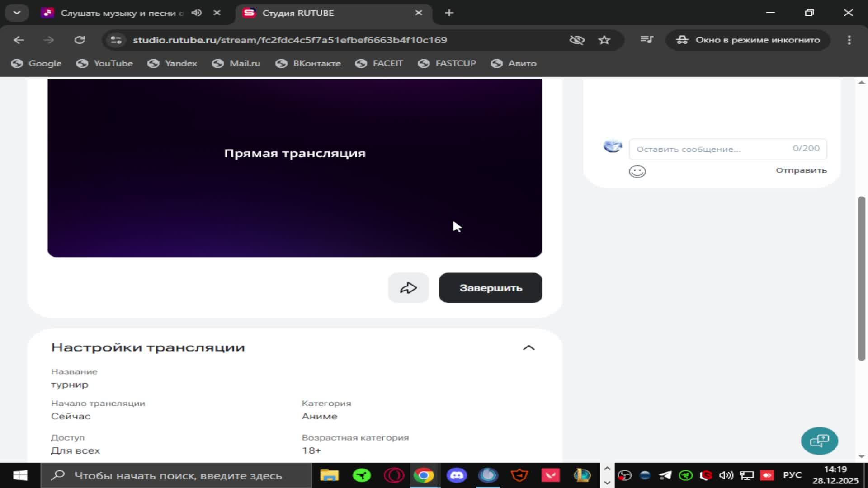Image resolution: width=868 pixels, height=488 pixels.
Task: Open the Chrome three-dot menu
Action: click(850, 40)
